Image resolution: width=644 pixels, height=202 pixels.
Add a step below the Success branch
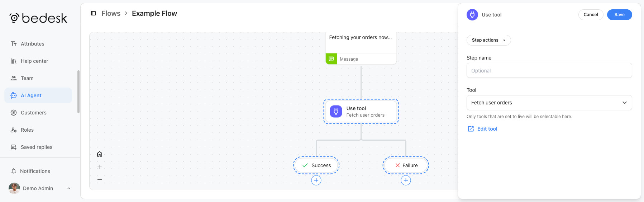point(316,180)
